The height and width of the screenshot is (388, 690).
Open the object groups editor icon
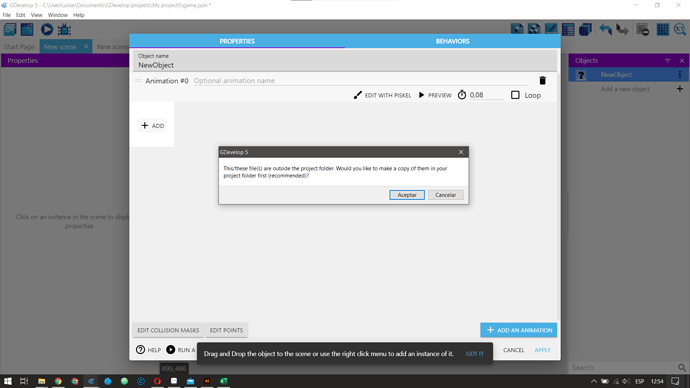[534, 29]
